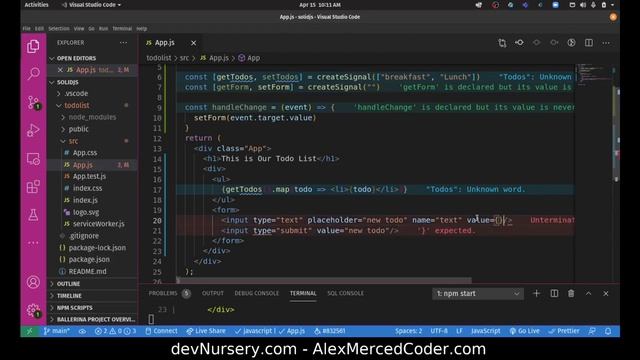Switch to the Debug Console tab
640x360 pixels.
pyautogui.click(x=257, y=293)
